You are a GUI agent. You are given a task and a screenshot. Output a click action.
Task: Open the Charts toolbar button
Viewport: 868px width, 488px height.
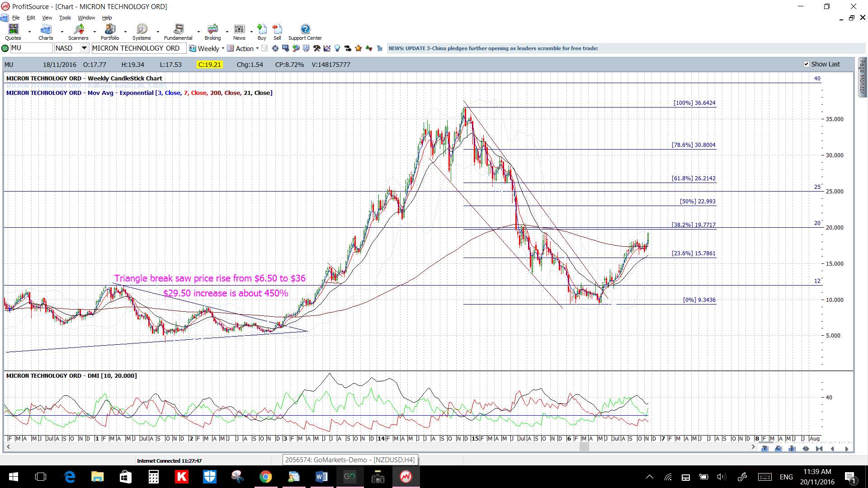46,32
